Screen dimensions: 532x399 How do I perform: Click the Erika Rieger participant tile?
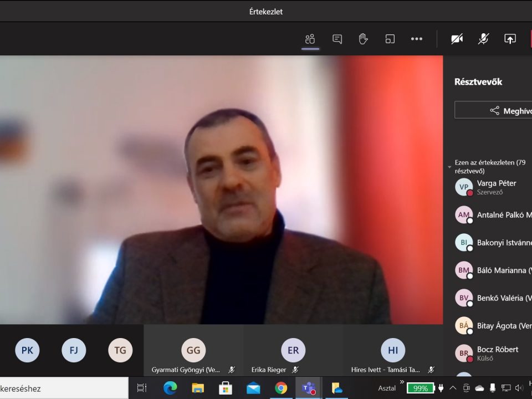coord(293,351)
